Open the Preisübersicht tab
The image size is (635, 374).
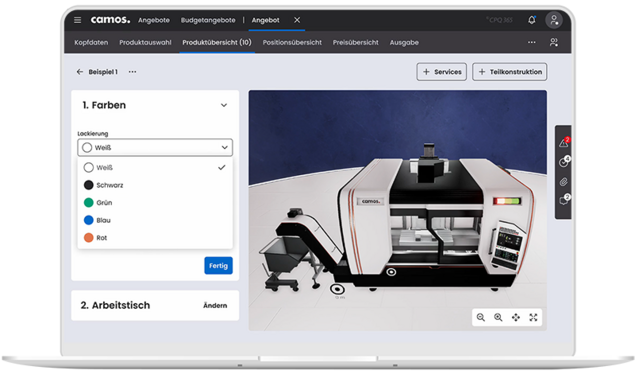point(356,42)
